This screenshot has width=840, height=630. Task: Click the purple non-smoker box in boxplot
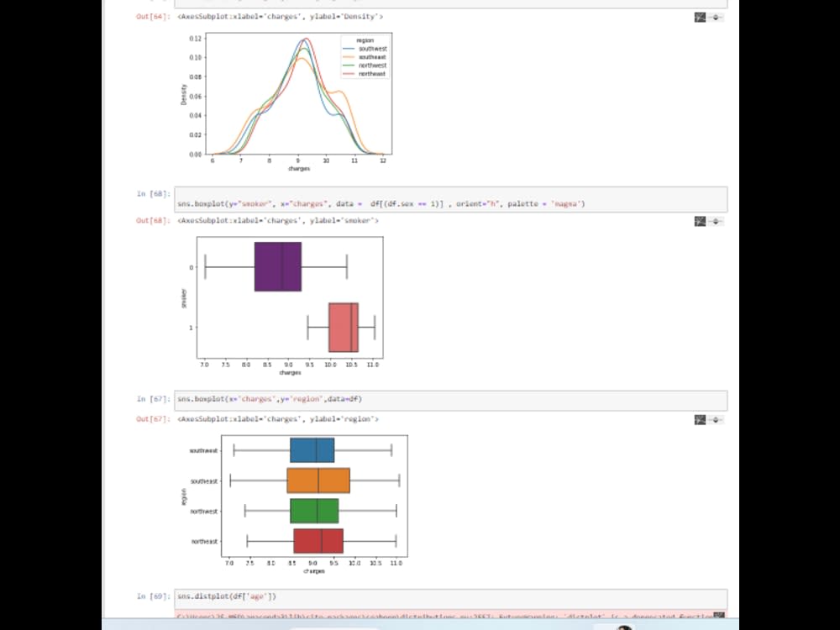click(x=277, y=267)
